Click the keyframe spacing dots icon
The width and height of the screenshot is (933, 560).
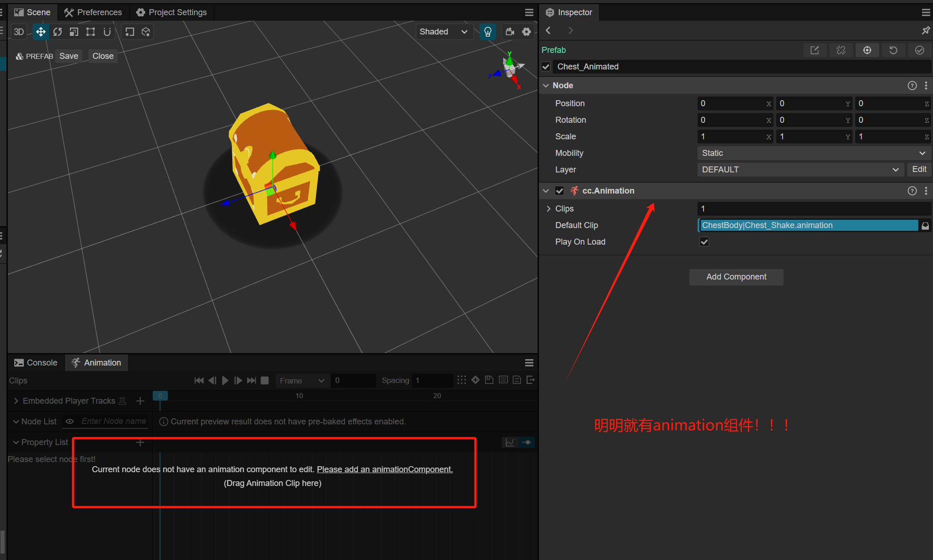[462, 380]
